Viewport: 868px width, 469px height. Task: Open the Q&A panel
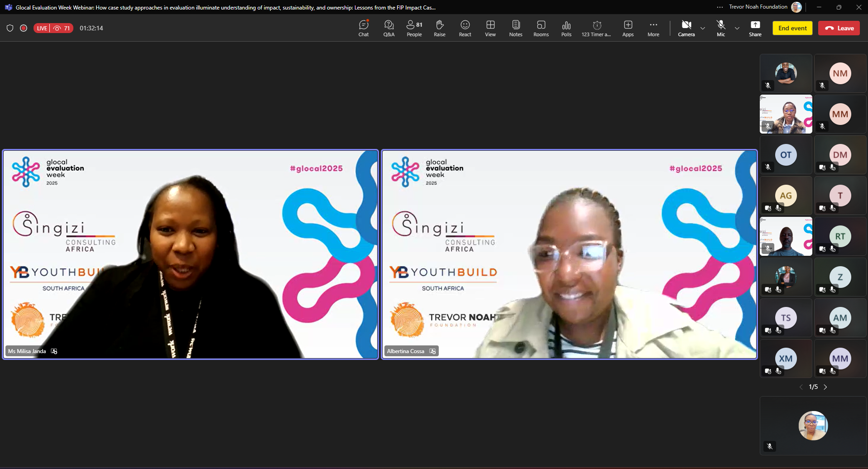pos(389,28)
